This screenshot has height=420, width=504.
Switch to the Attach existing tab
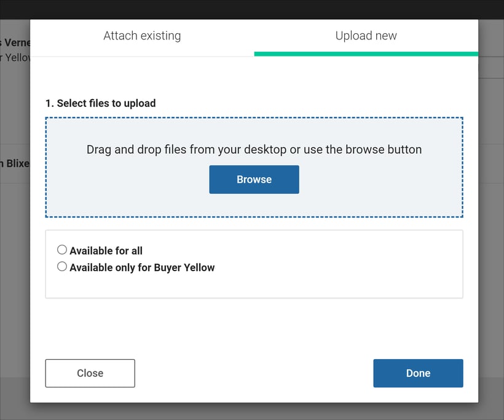coord(142,36)
